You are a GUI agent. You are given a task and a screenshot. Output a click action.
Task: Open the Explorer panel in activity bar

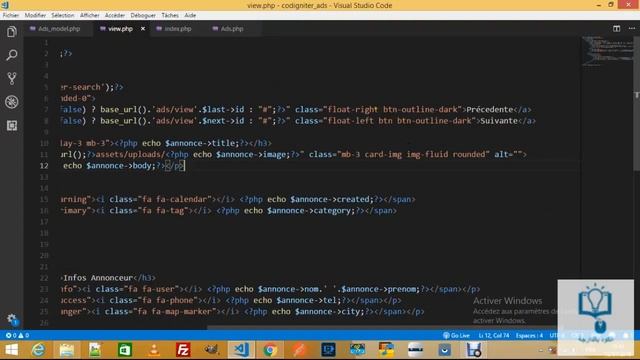click(11, 32)
